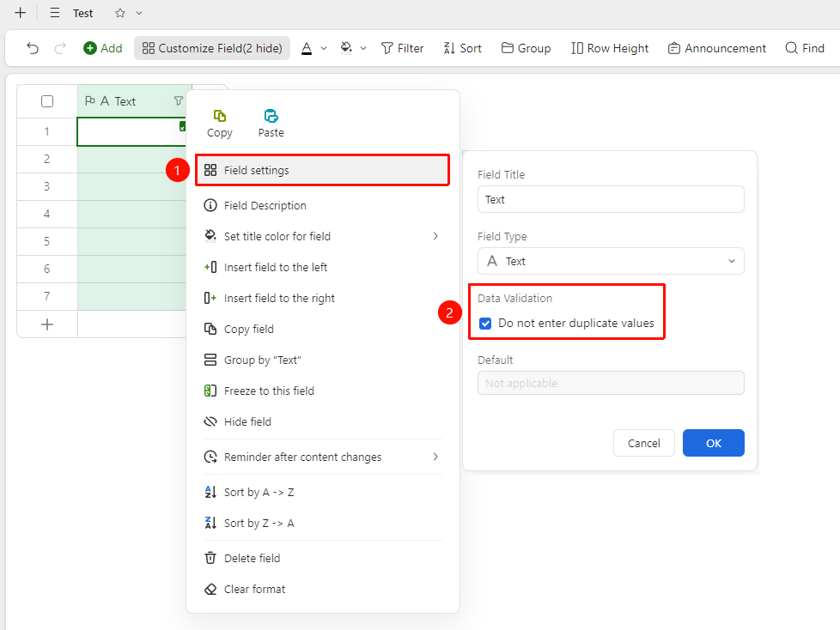Click the Cancel button

(x=644, y=443)
